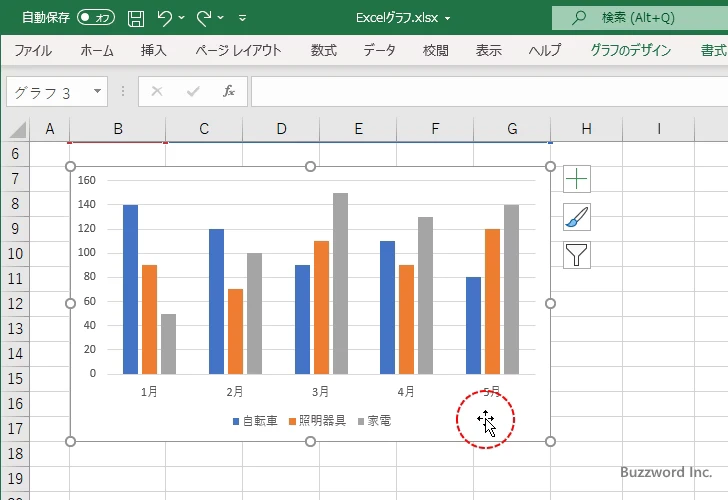Screen dimensions: 728x500
Task: Open the ファイル tab
Action: coord(32,50)
